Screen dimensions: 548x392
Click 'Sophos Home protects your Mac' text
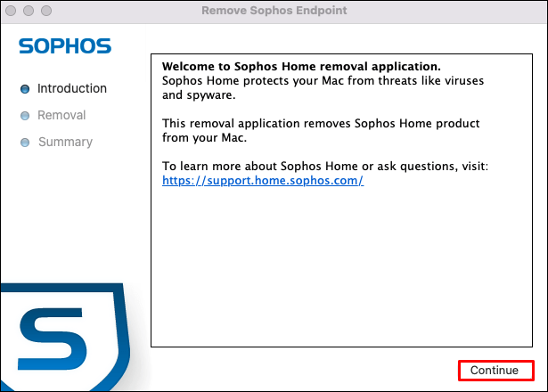323,87
